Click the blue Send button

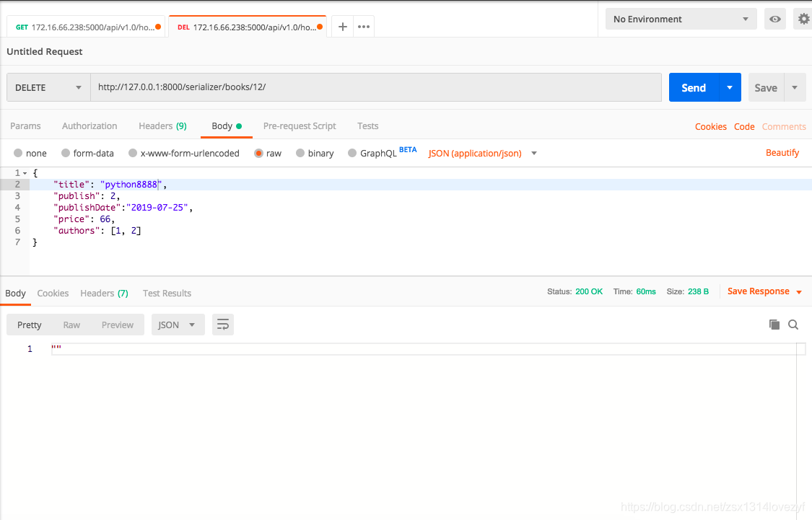pyautogui.click(x=694, y=87)
